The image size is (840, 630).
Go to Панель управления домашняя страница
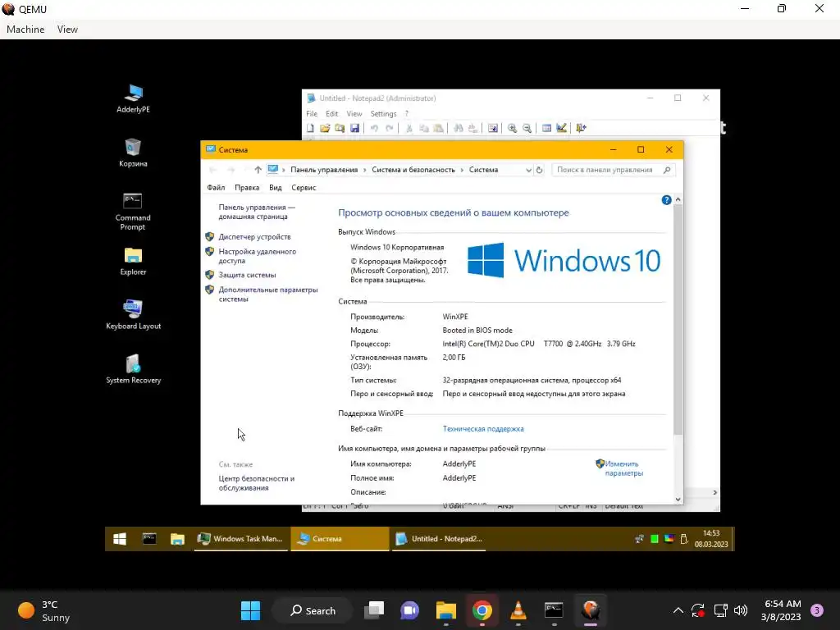coord(257,212)
